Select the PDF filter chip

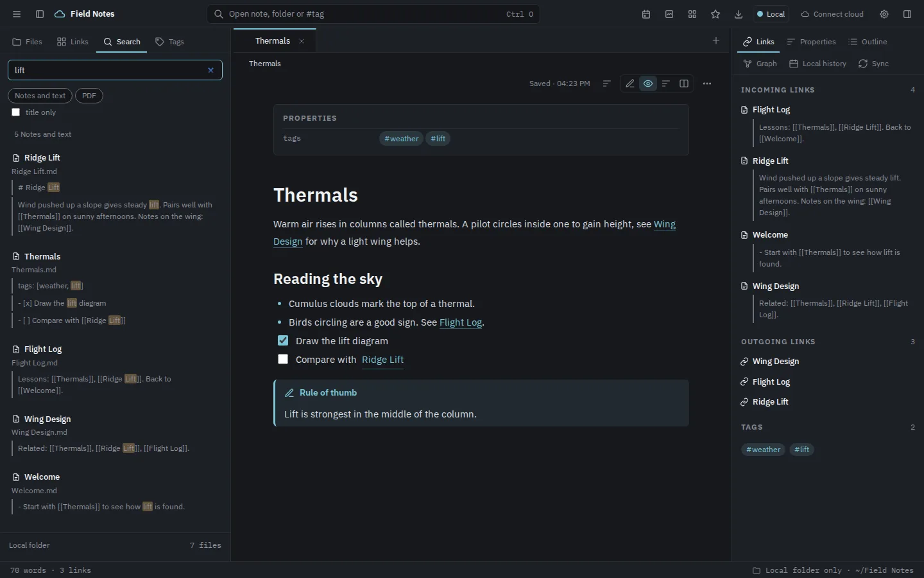coord(89,96)
